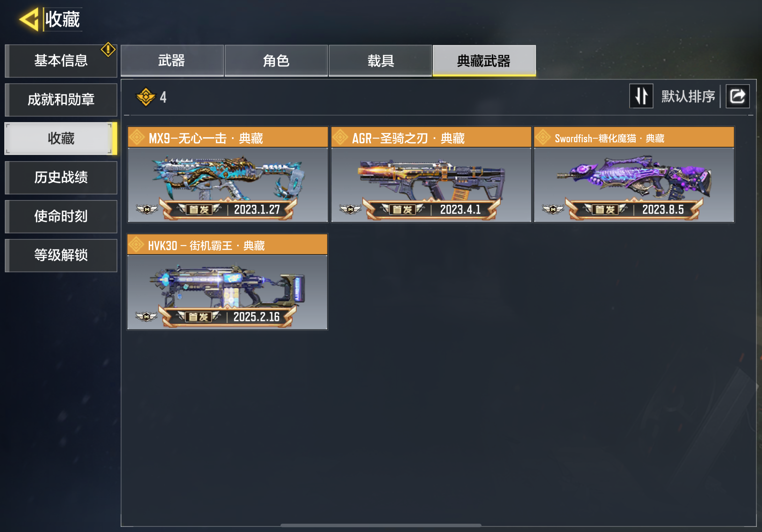Click the warning badge on 基本信息
Image resolution: width=762 pixels, height=532 pixels.
pos(108,49)
